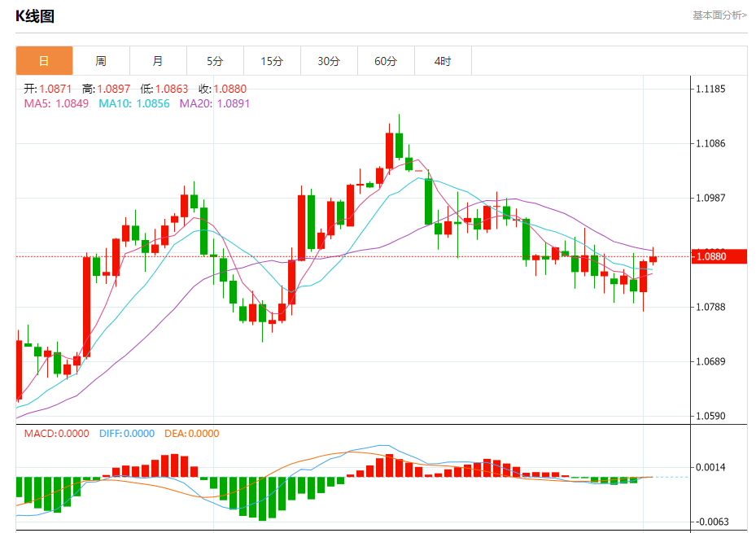Open the 月 monthly chart tab
756x533 pixels.
[158, 61]
